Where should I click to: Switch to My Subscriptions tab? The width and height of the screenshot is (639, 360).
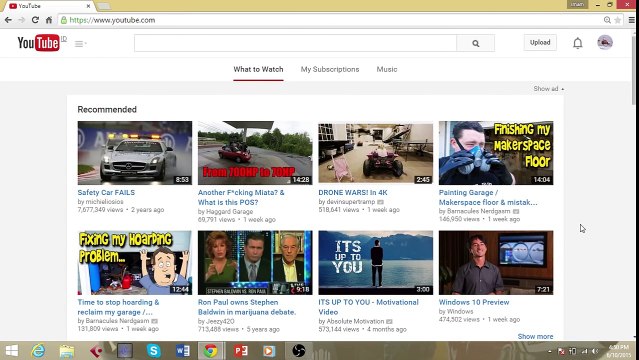click(x=330, y=69)
